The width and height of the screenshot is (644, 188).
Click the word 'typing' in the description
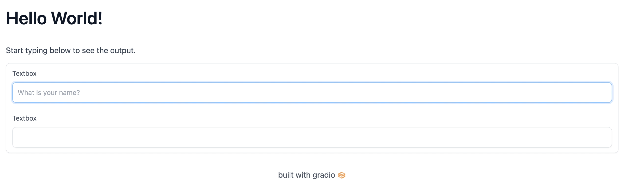[x=37, y=51]
